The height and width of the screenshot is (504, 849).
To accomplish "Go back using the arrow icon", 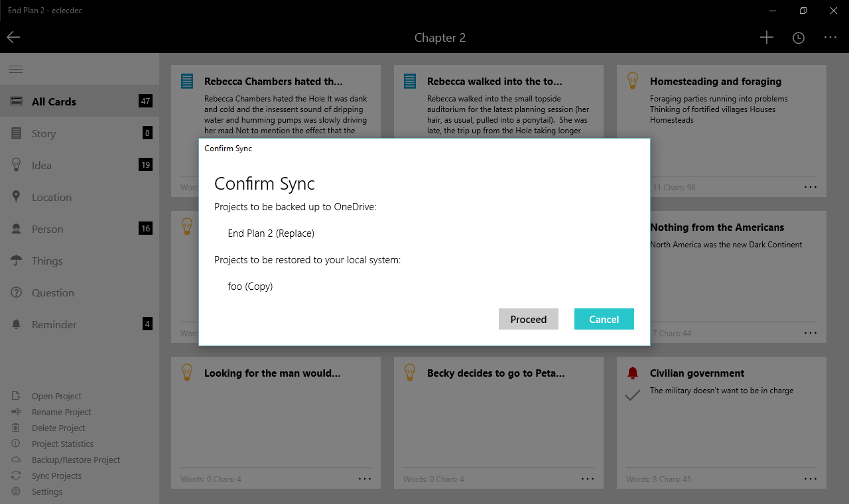I will coord(14,37).
